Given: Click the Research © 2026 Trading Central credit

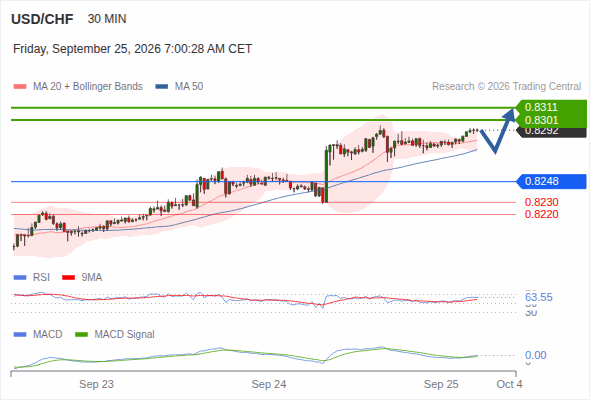Looking at the screenshot, I should coord(506,87).
